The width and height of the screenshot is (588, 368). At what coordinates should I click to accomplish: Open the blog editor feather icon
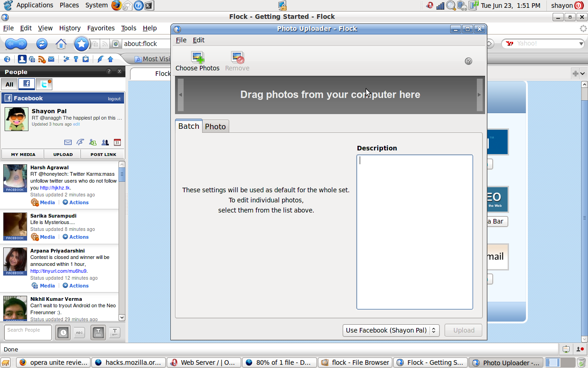tap(100, 59)
